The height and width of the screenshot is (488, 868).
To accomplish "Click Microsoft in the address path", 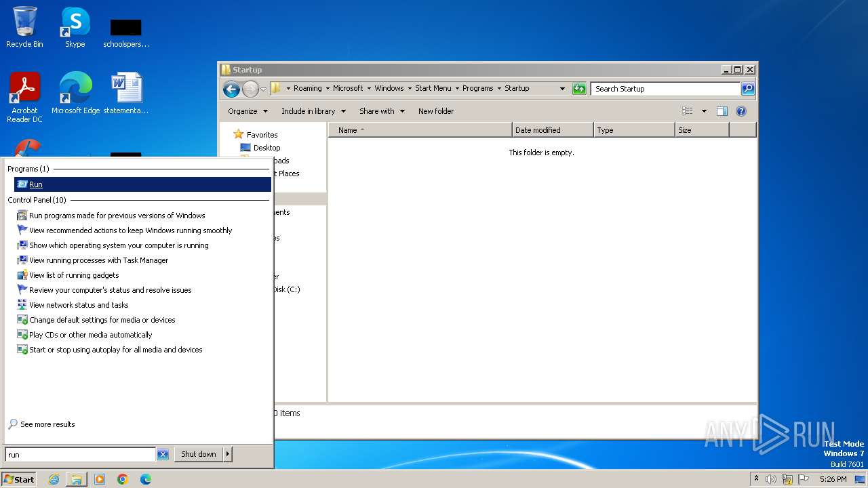I will (x=348, y=88).
